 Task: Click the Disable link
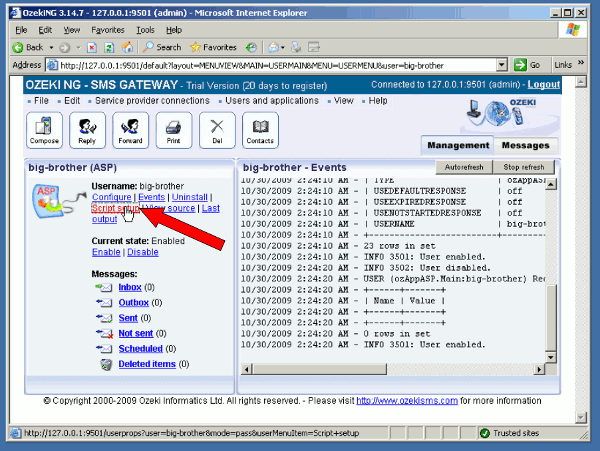click(143, 252)
